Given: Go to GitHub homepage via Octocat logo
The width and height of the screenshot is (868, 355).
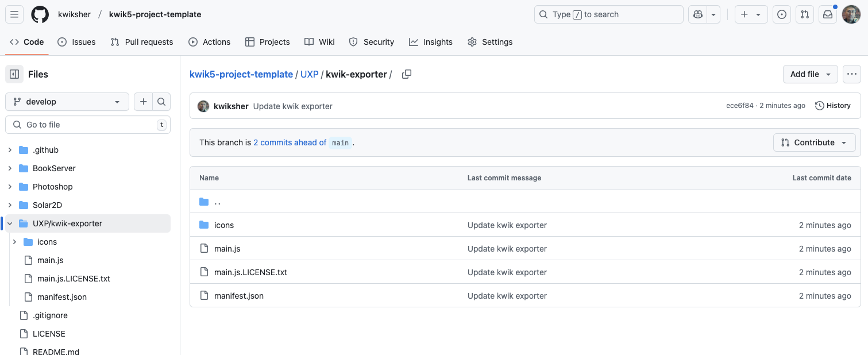Looking at the screenshot, I should 40,14.
